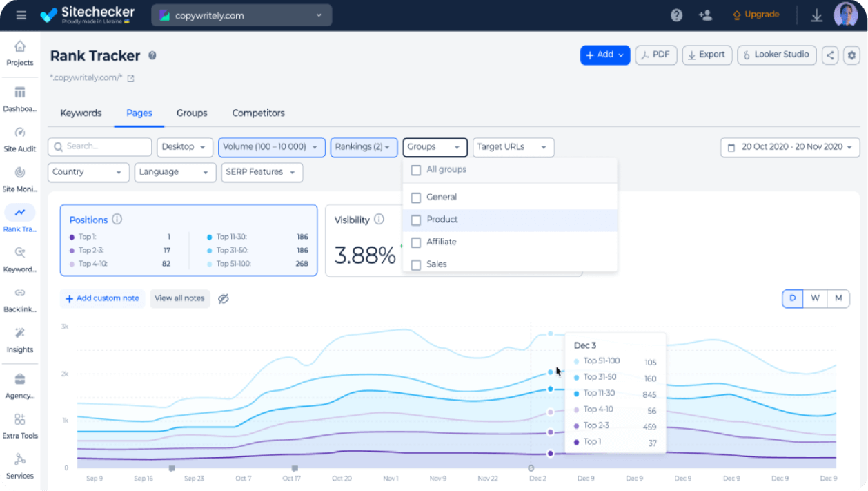Open Keywords tool in the sidebar
The width and height of the screenshot is (868, 491).
20,260
